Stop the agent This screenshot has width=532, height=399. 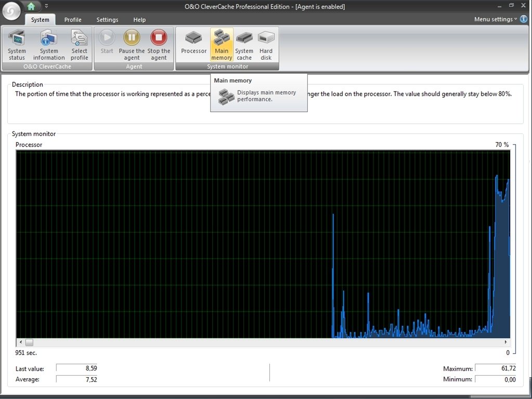(x=159, y=45)
